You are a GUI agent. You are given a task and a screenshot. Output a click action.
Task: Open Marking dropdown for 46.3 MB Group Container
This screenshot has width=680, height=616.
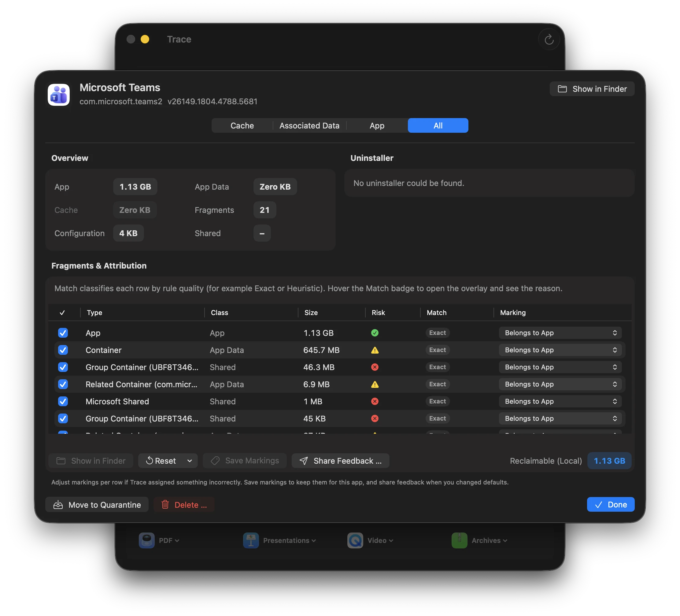tap(560, 367)
